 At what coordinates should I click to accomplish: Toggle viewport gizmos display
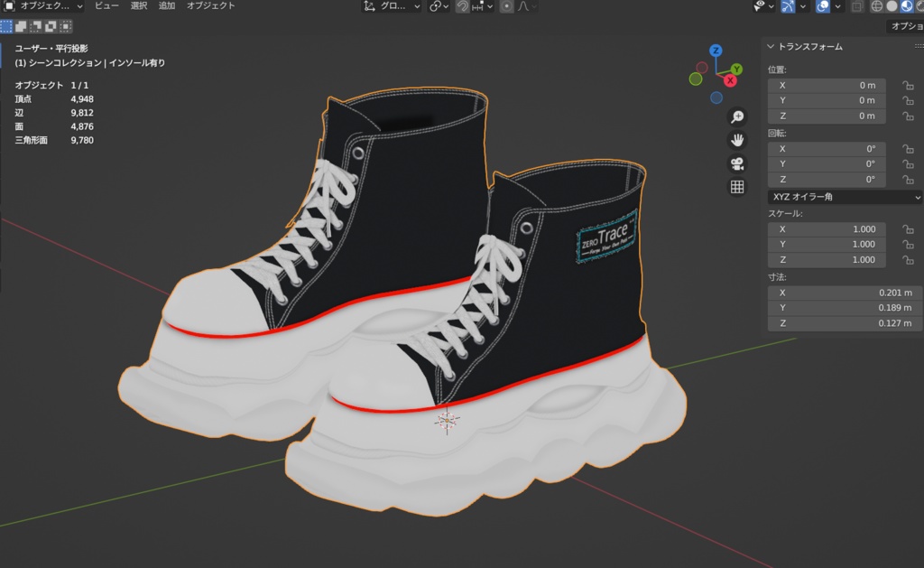tap(788, 6)
